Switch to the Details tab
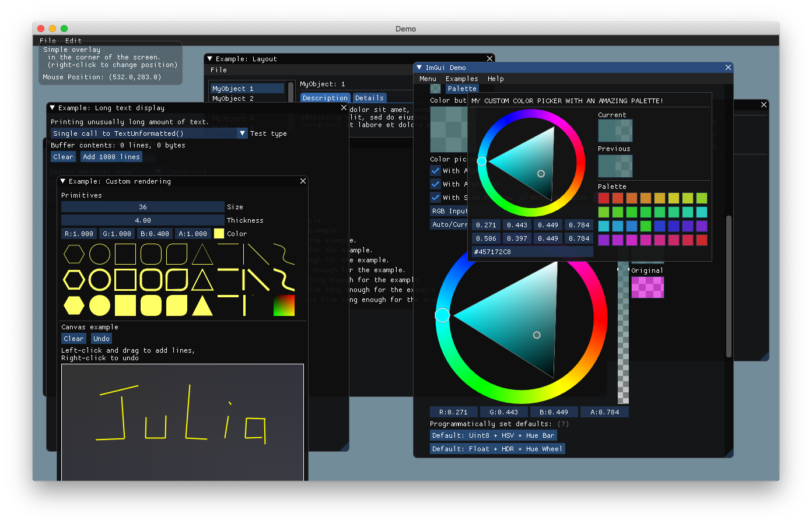 pyautogui.click(x=369, y=98)
